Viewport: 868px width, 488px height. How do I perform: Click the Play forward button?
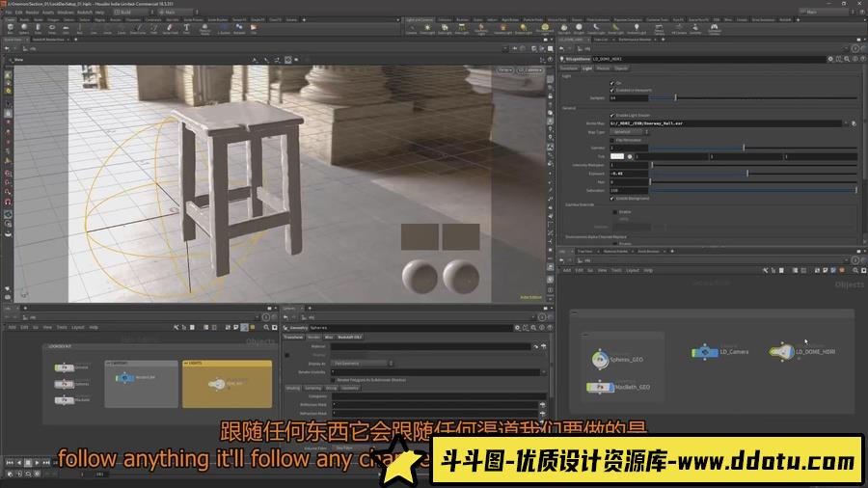[x=37, y=462]
